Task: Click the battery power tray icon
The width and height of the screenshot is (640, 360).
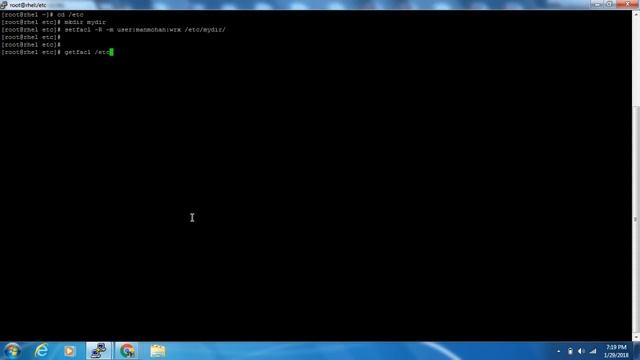Action: (570, 351)
